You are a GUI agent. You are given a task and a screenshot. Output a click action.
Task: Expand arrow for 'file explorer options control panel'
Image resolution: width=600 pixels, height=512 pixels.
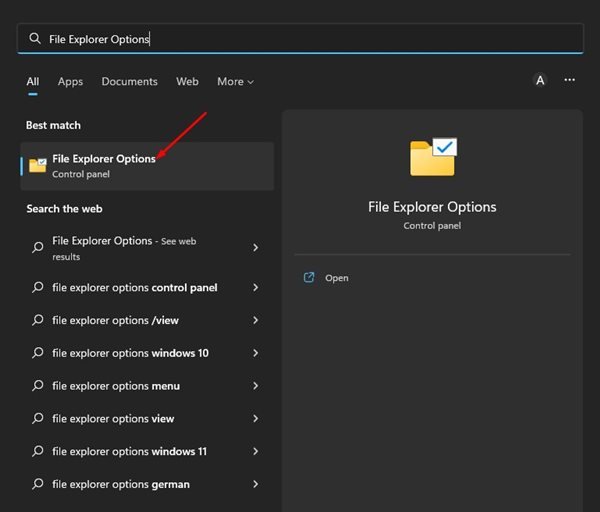(256, 287)
